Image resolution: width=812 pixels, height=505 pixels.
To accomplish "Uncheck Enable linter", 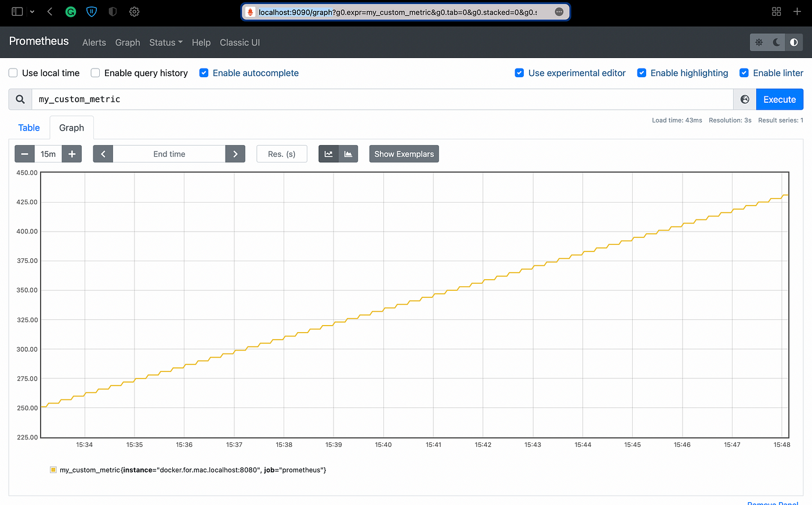I will (x=744, y=73).
